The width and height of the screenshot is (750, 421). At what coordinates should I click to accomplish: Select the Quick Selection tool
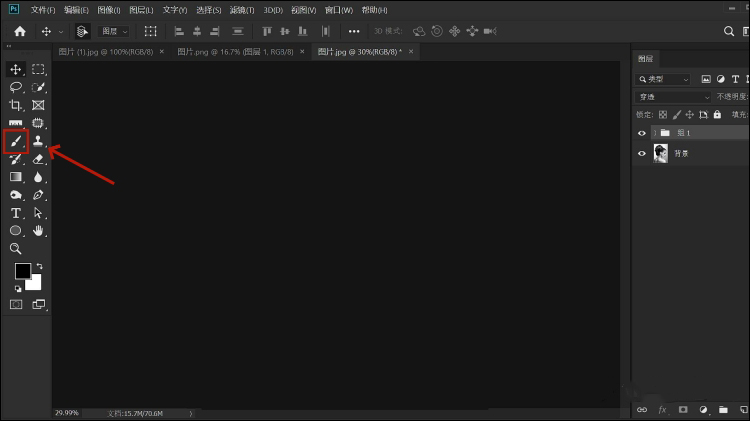pos(38,87)
